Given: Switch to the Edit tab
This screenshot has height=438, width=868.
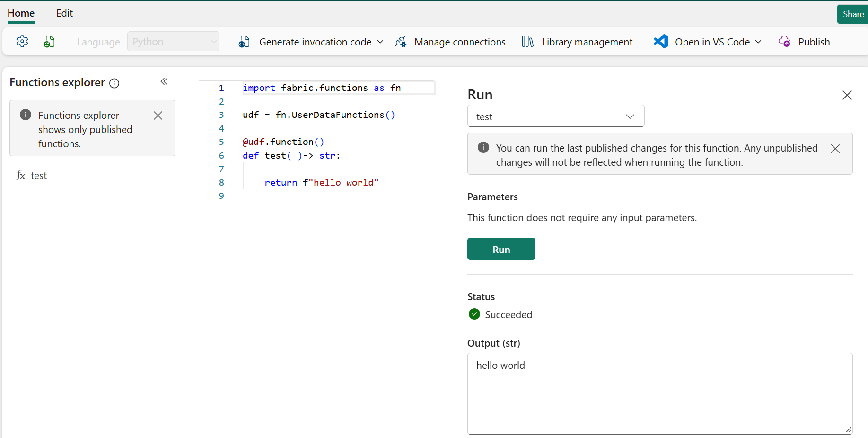Looking at the screenshot, I should 64,13.
